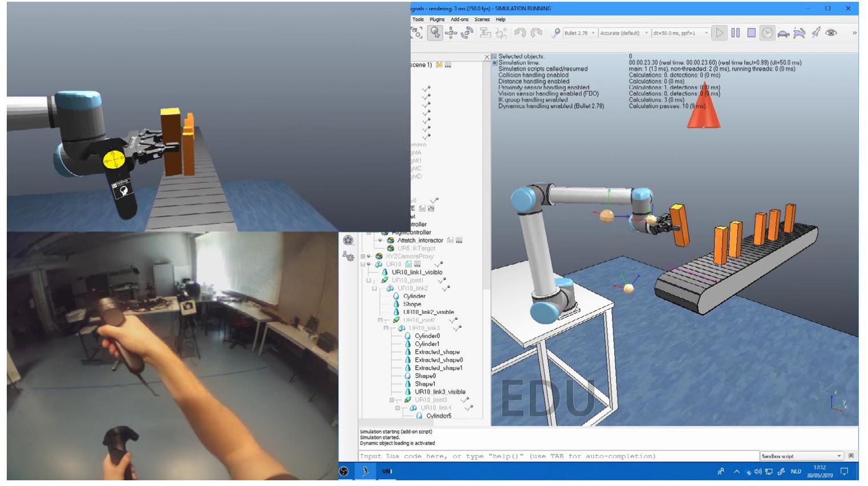Click the undo arrow in toolbar
868x486 pixels.
[x=520, y=33]
